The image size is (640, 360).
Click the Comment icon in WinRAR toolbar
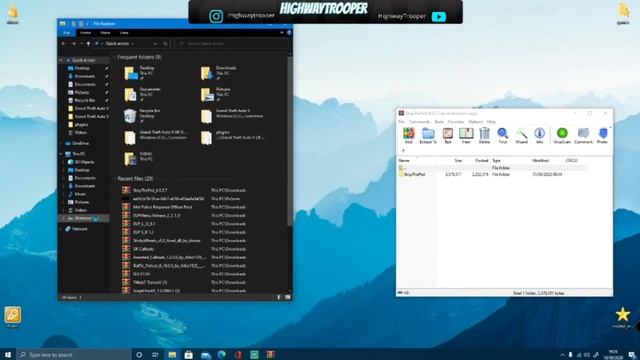point(583,136)
